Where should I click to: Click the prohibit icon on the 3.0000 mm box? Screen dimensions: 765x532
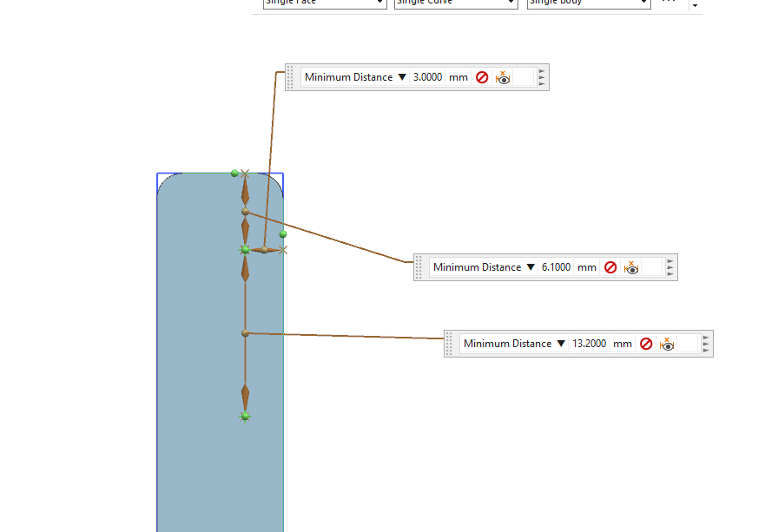click(x=482, y=77)
